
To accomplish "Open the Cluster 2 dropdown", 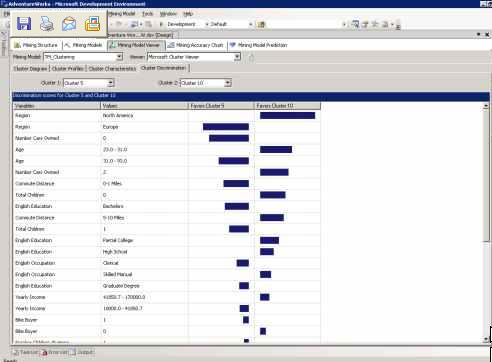I will (228, 83).
